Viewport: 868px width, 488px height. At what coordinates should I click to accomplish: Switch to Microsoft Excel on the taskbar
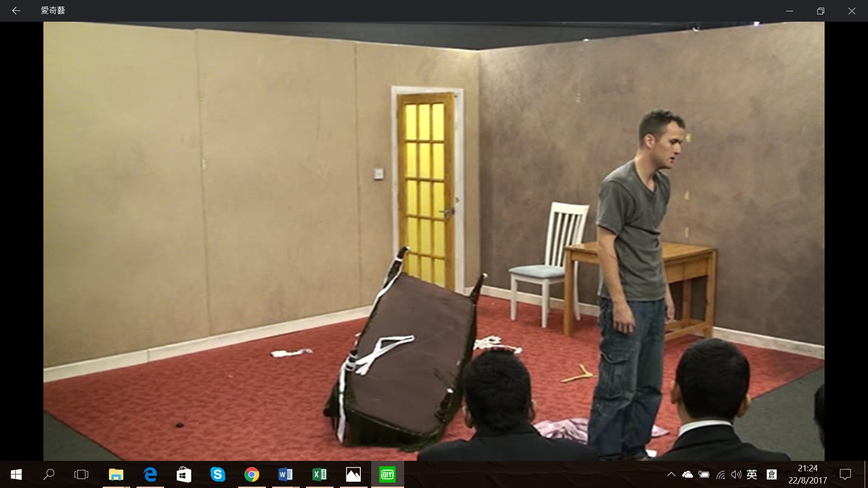[x=320, y=474]
